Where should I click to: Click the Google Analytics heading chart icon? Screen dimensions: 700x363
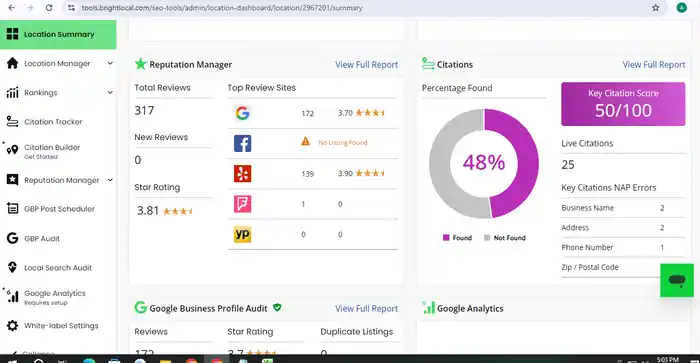(428, 307)
